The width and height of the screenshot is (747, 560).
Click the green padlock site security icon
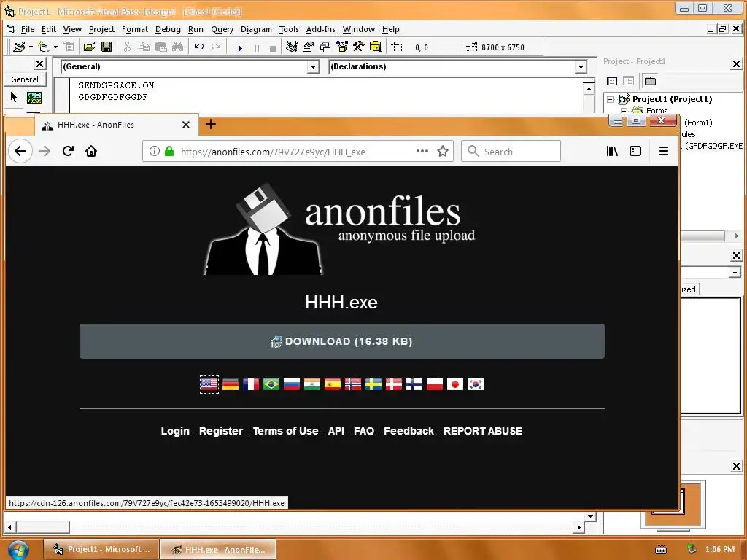(169, 152)
